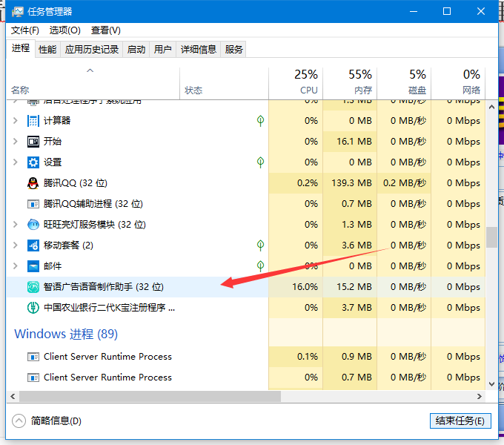Image resolution: width=504 pixels, height=445 pixels.
Task: Click the 结束任务(E) button
Action: [x=460, y=421]
